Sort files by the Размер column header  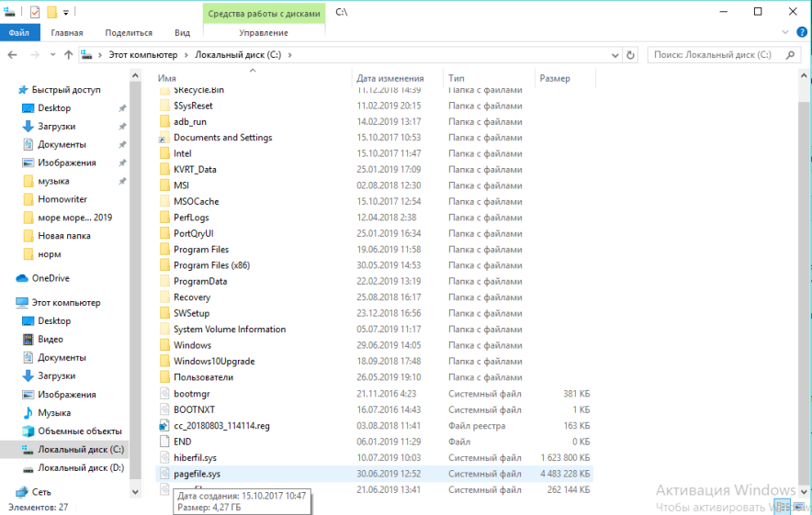pyautogui.click(x=556, y=78)
